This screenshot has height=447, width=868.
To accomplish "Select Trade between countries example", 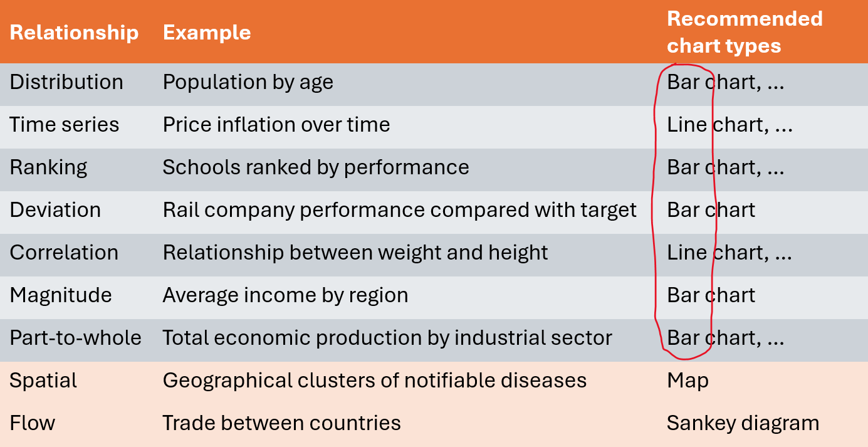I will point(281,423).
